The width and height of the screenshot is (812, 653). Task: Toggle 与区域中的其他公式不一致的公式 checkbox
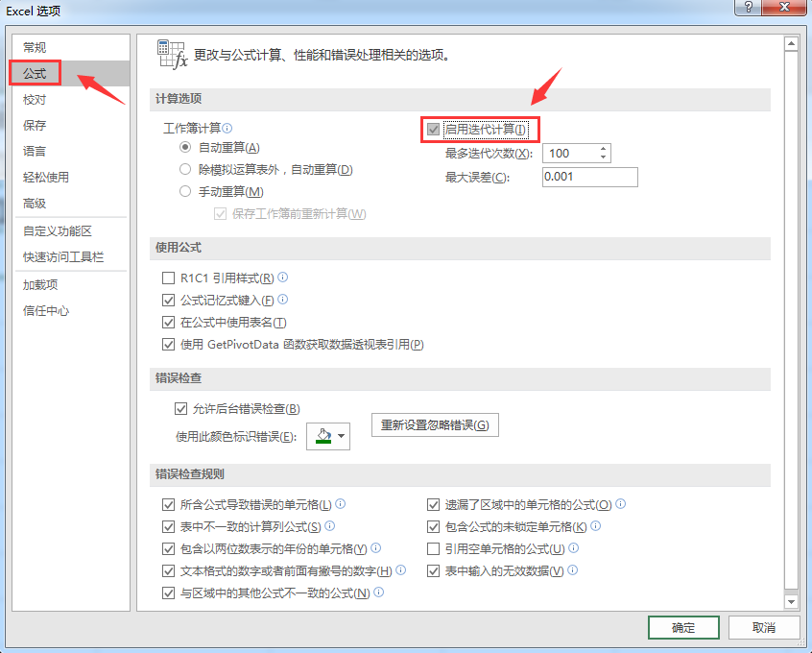pos(168,593)
